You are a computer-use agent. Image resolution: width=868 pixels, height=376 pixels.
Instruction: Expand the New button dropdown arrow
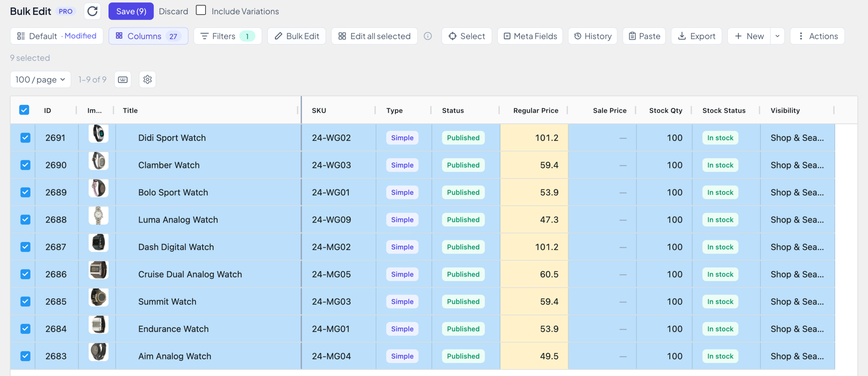click(x=777, y=36)
